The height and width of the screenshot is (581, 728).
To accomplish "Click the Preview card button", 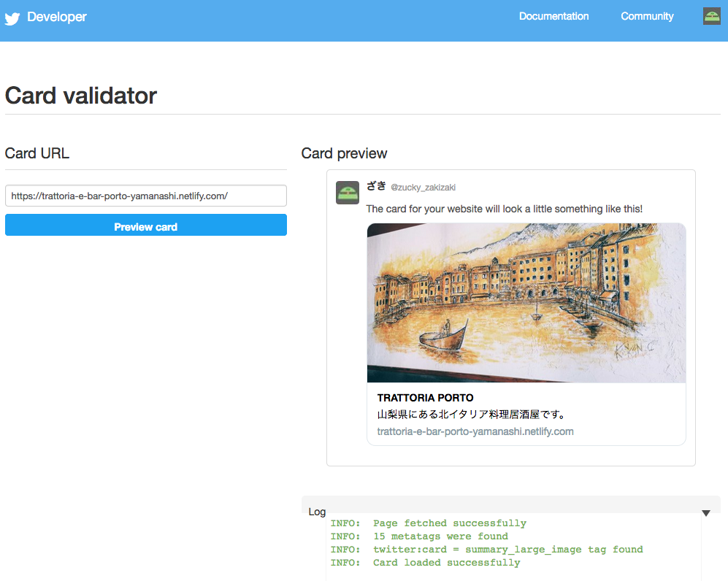I will point(146,225).
